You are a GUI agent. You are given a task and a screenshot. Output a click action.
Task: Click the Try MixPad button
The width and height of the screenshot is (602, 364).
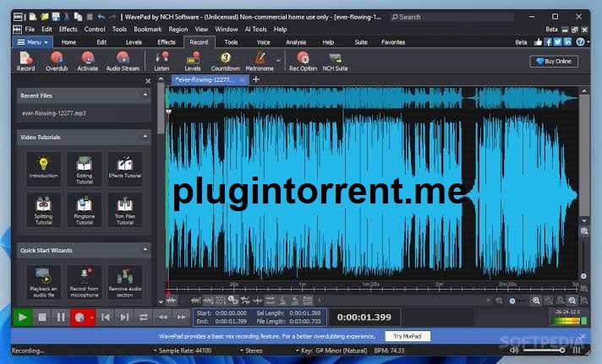(408, 336)
